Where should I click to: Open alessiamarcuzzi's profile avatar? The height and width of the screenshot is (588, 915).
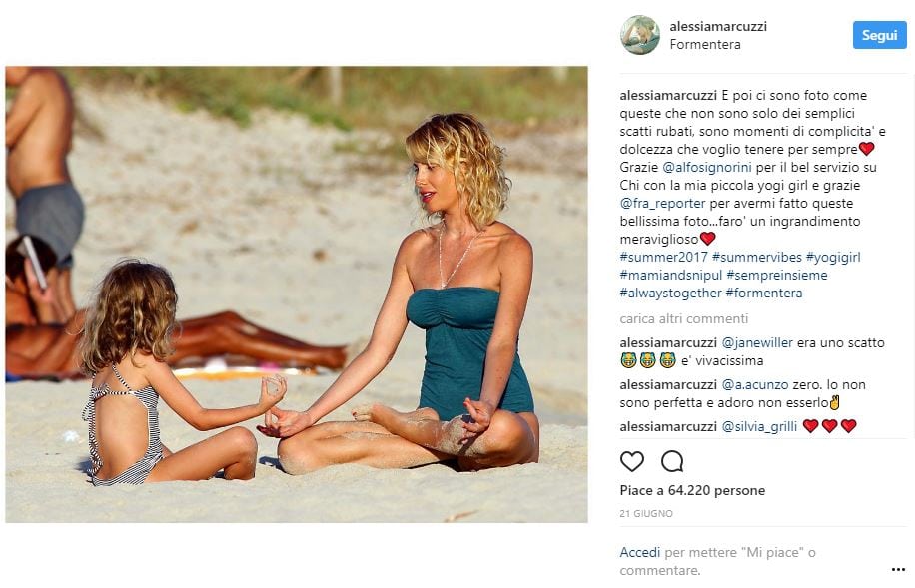pyautogui.click(x=640, y=35)
